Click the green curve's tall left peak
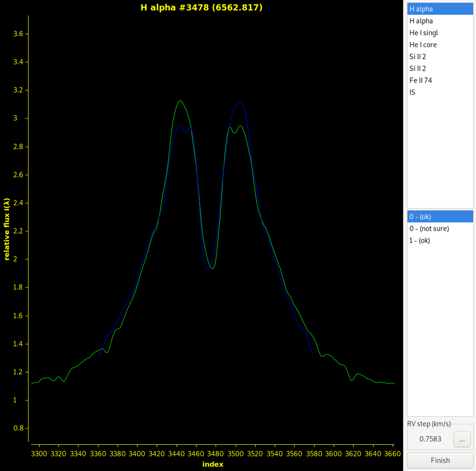Image resolution: width=476 pixels, height=471 pixels. 180,101
